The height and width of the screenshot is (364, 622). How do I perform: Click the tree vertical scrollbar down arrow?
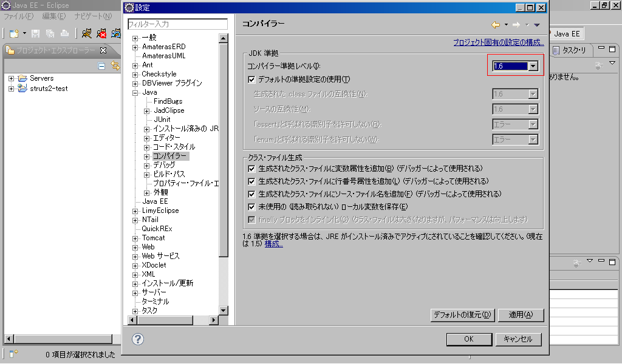pos(224,311)
